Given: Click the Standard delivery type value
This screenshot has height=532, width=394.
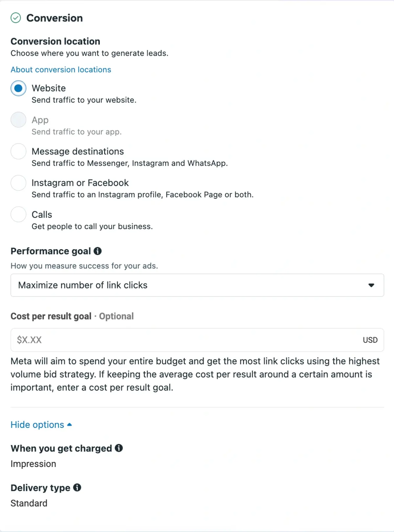Looking at the screenshot, I should coord(29,503).
